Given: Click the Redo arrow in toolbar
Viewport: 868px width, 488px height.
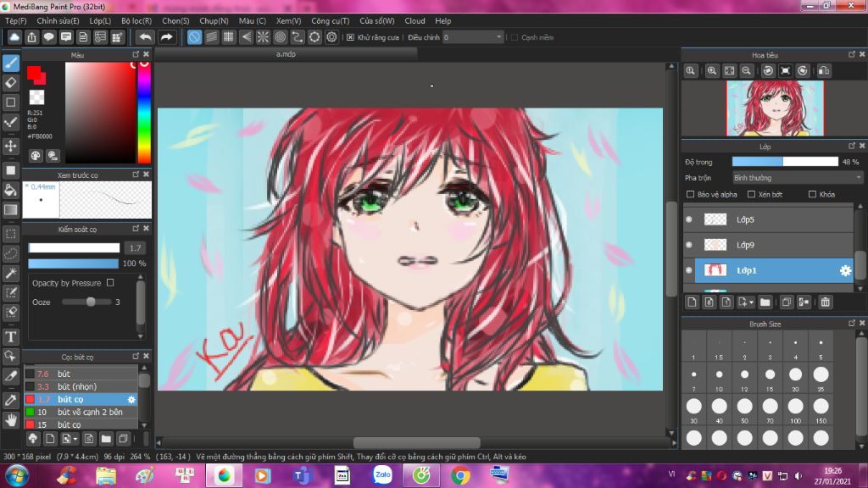Looking at the screenshot, I should coord(166,37).
